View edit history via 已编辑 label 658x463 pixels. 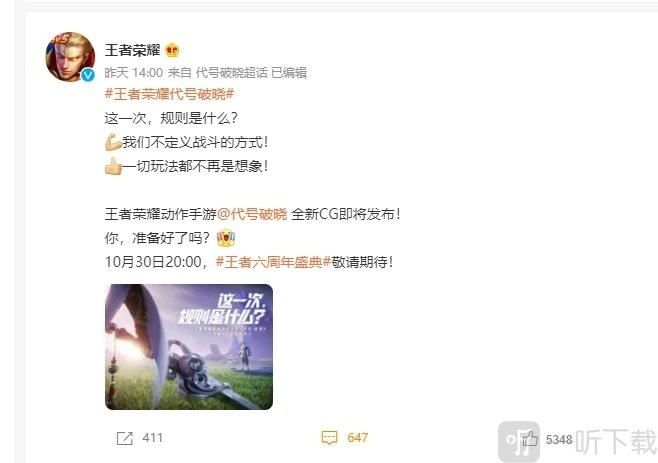(x=289, y=73)
